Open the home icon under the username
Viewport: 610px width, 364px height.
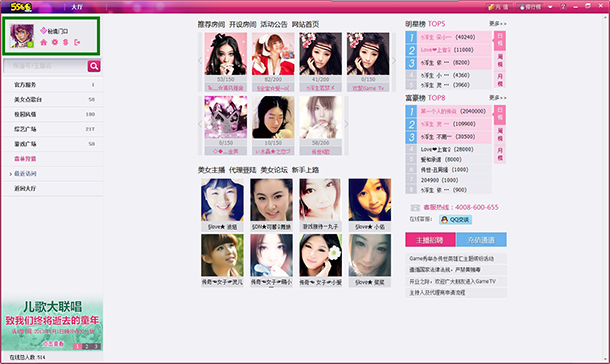[x=44, y=42]
